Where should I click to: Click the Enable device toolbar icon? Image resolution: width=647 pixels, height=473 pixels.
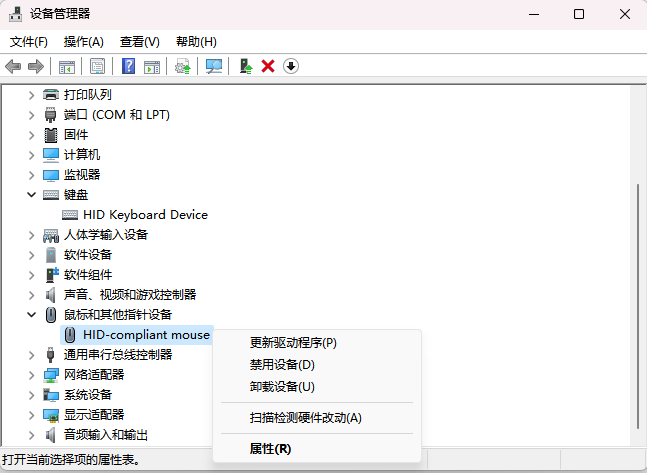click(x=246, y=66)
